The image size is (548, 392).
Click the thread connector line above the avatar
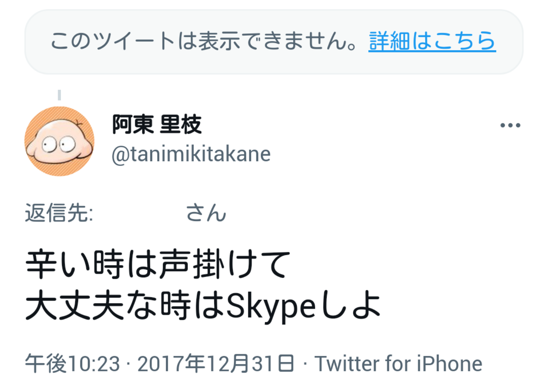pyautogui.click(x=59, y=95)
